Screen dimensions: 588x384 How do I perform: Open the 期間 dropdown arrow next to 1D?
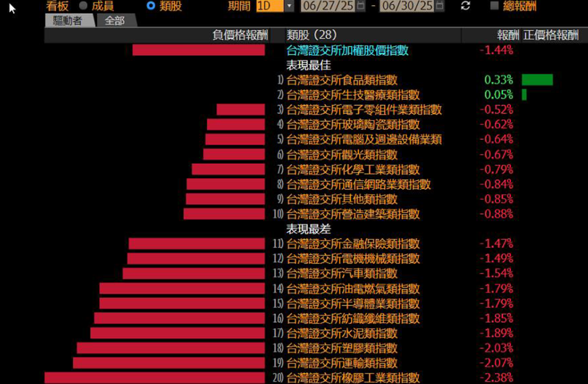click(x=289, y=6)
